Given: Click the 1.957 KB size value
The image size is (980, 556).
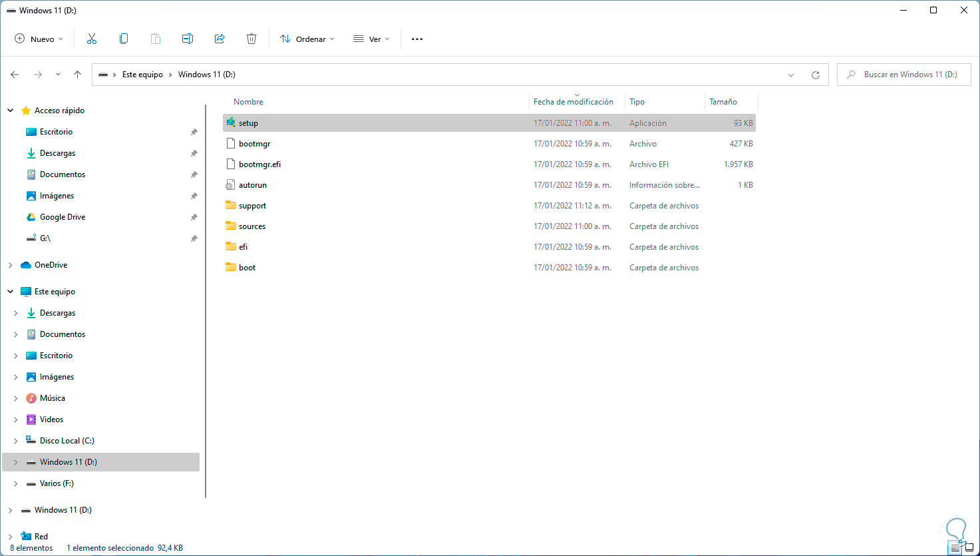Looking at the screenshot, I should click(x=738, y=164).
